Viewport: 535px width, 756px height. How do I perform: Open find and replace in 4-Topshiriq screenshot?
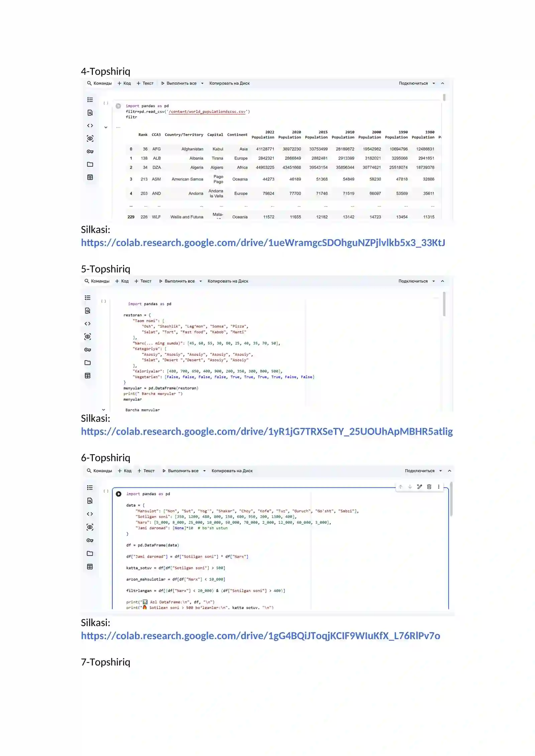[x=90, y=113]
